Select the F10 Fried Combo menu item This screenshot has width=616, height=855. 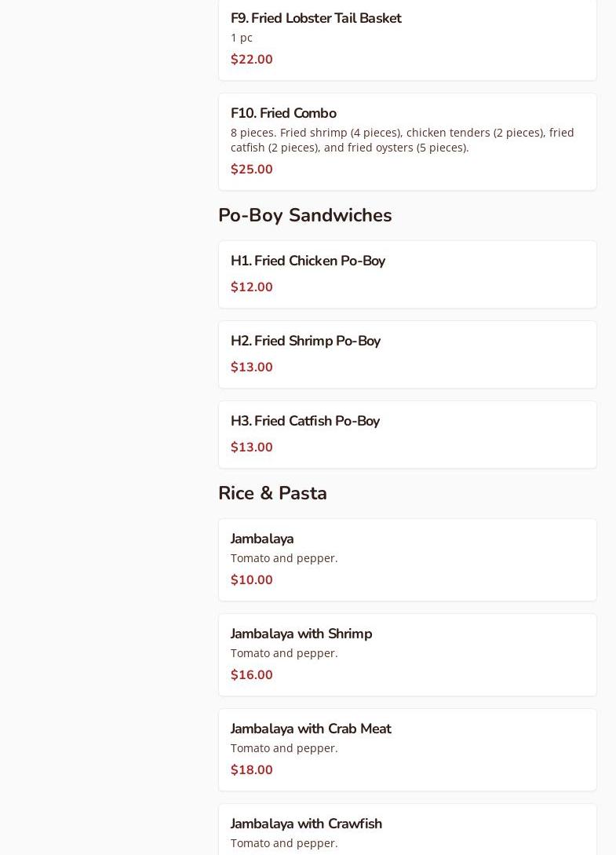[283, 113]
